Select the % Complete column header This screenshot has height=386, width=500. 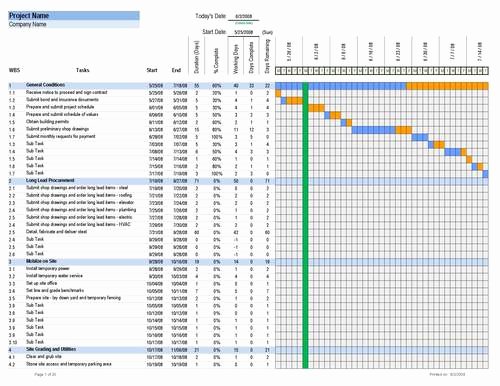pos(216,60)
